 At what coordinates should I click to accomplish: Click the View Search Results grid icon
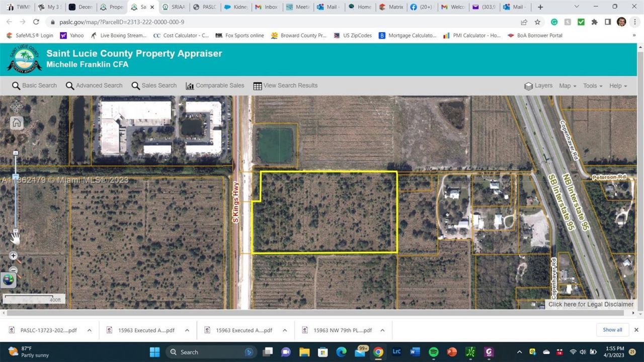(x=258, y=85)
